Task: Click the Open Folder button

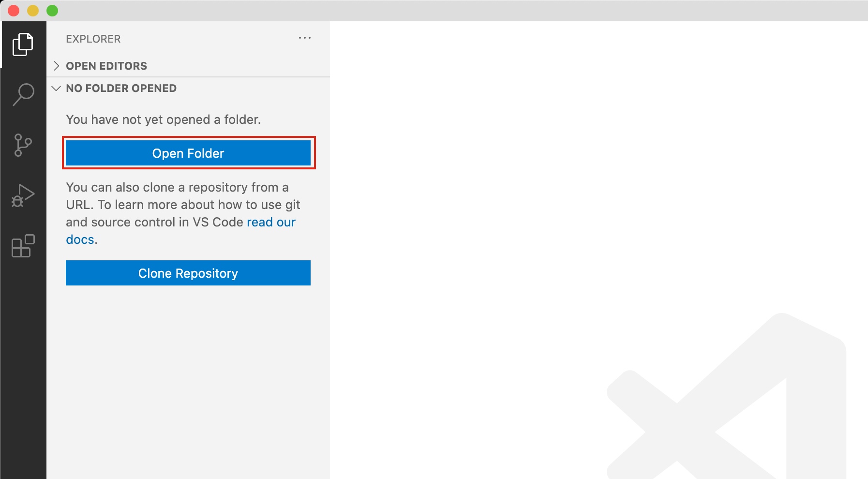Action: [188, 153]
